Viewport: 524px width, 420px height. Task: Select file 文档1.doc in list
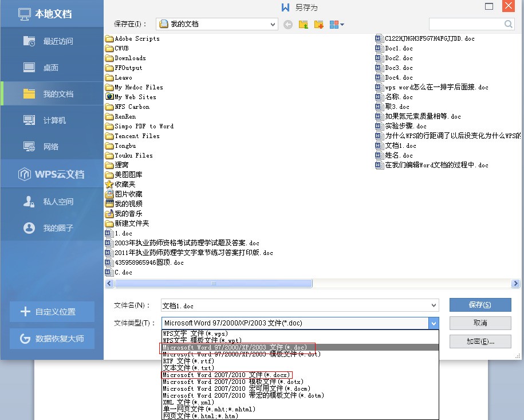395,146
